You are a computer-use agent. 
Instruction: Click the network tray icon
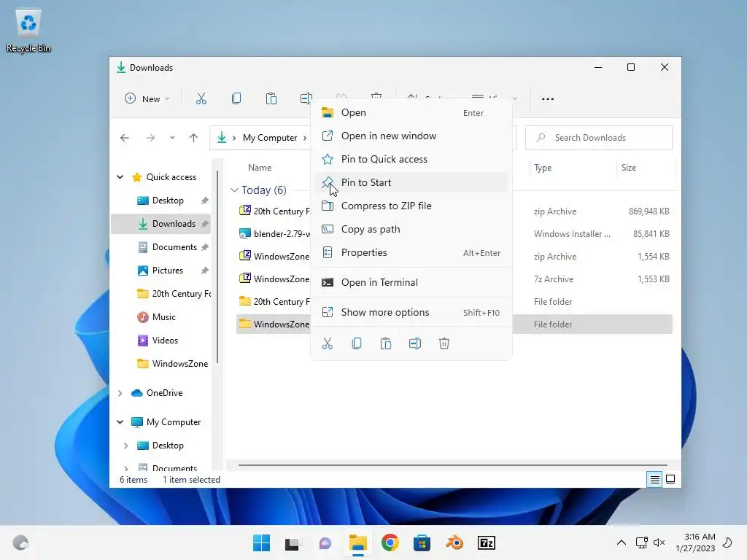(x=641, y=542)
